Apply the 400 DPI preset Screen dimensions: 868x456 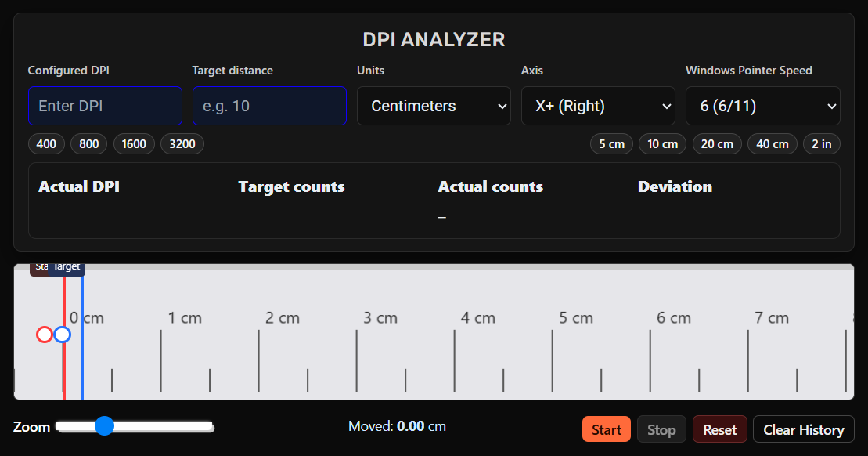[45, 143]
